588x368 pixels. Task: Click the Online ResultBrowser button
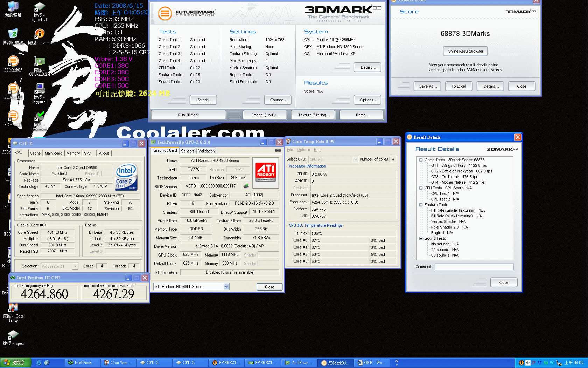[x=465, y=51]
